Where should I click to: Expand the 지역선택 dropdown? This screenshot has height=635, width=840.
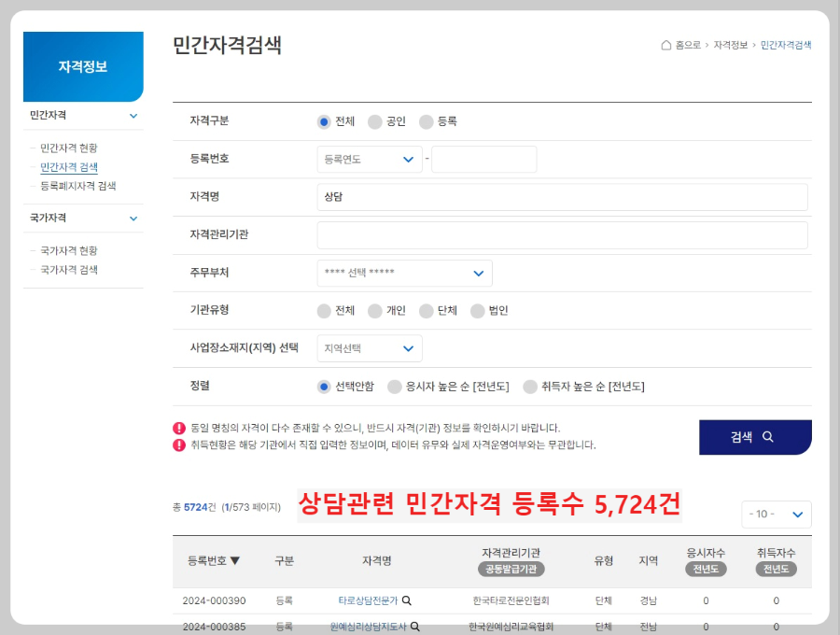pos(369,347)
